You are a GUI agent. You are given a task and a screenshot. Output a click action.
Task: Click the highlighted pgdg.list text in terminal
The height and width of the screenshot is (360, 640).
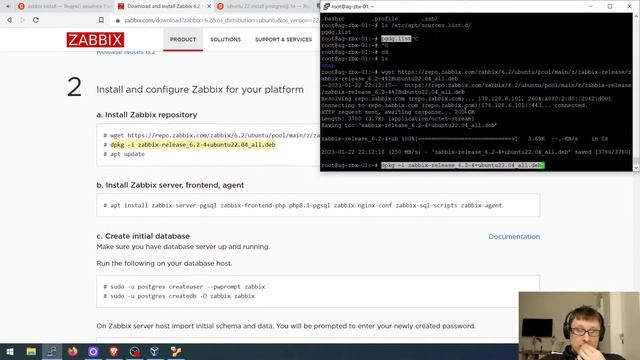[x=396, y=39]
